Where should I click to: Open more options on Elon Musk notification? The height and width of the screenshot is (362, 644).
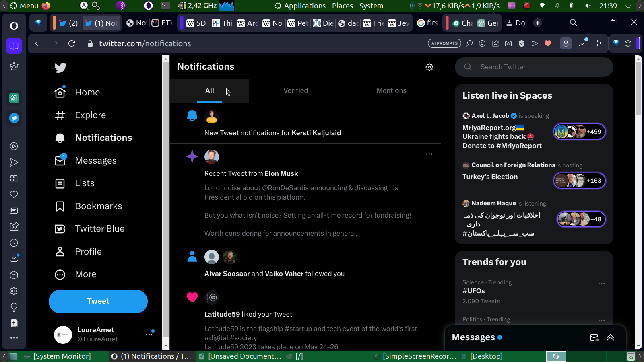point(429,154)
